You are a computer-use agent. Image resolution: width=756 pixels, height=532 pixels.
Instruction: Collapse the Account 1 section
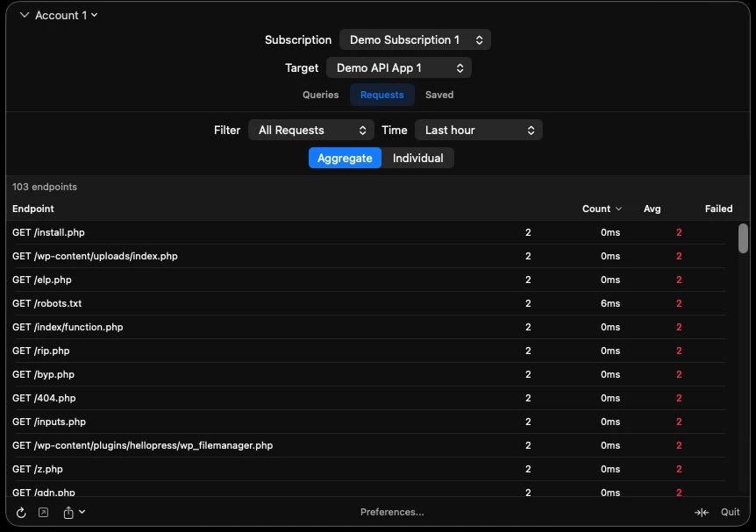tap(25, 15)
